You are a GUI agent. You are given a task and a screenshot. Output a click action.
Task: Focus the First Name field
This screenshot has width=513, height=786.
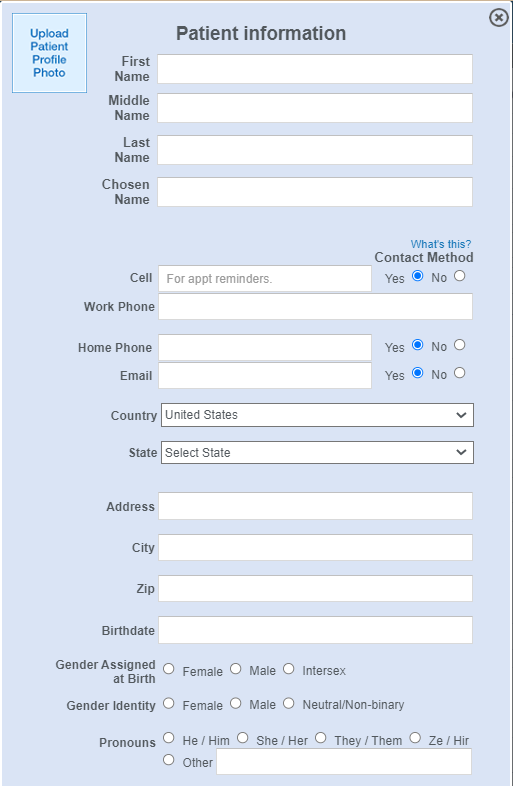(315, 69)
